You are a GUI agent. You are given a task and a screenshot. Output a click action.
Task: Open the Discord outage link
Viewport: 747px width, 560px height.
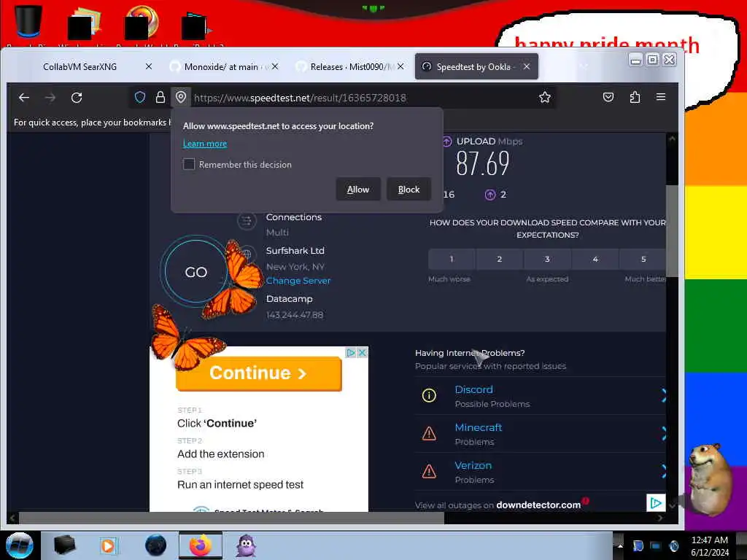473,389
